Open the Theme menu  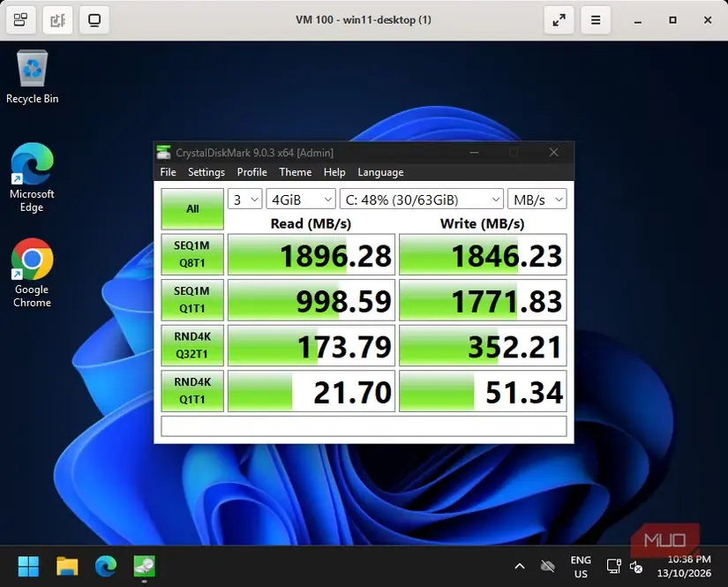pos(296,172)
